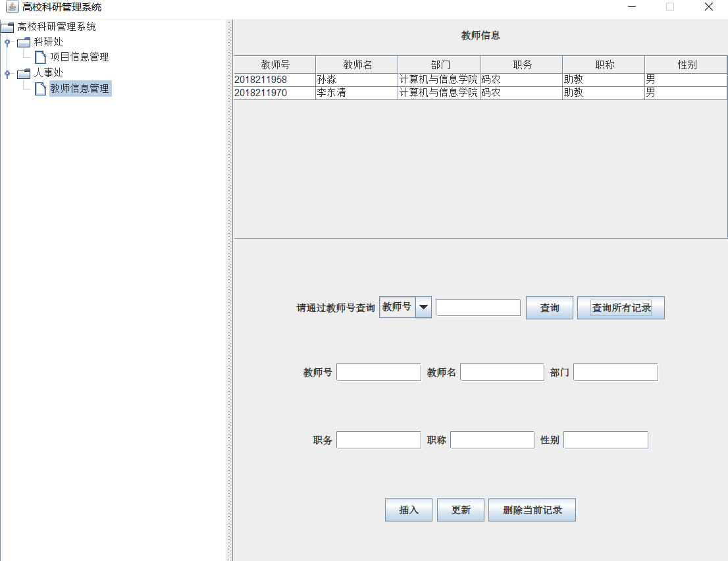Click 计算机与信息学院 in 李东清's row
This screenshot has height=561, width=728.
(439, 93)
